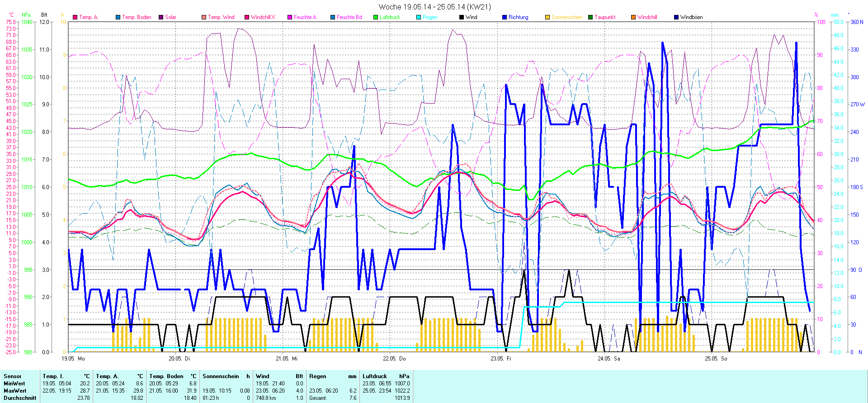Click the Temp. Boden legend color square
Viewport: 868px width, 403px height.
coord(118,17)
